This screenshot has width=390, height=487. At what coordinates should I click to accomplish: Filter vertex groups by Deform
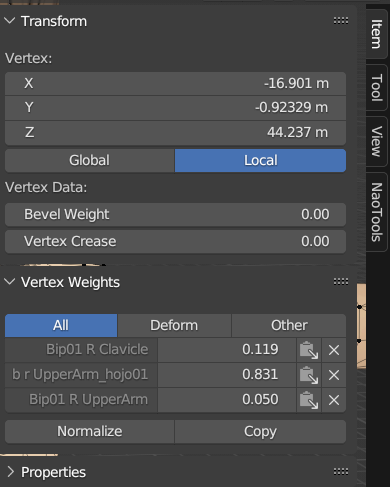tap(174, 325)
